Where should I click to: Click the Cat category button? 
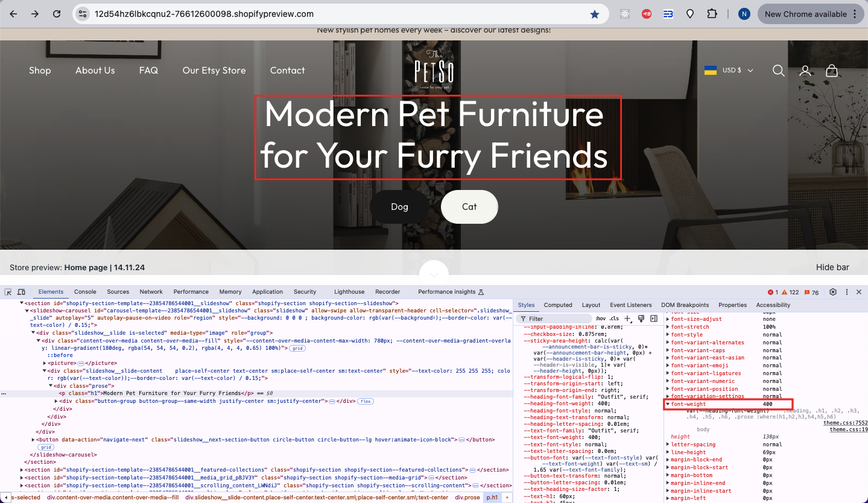[x=469, y=207]
